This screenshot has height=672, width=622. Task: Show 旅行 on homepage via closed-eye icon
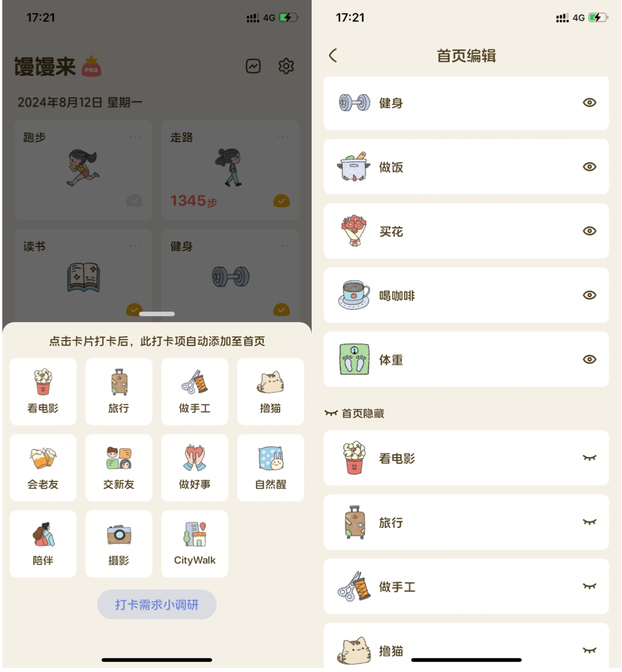589,522
